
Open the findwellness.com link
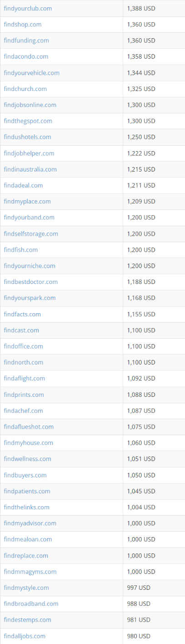click(x=28, y=459)
